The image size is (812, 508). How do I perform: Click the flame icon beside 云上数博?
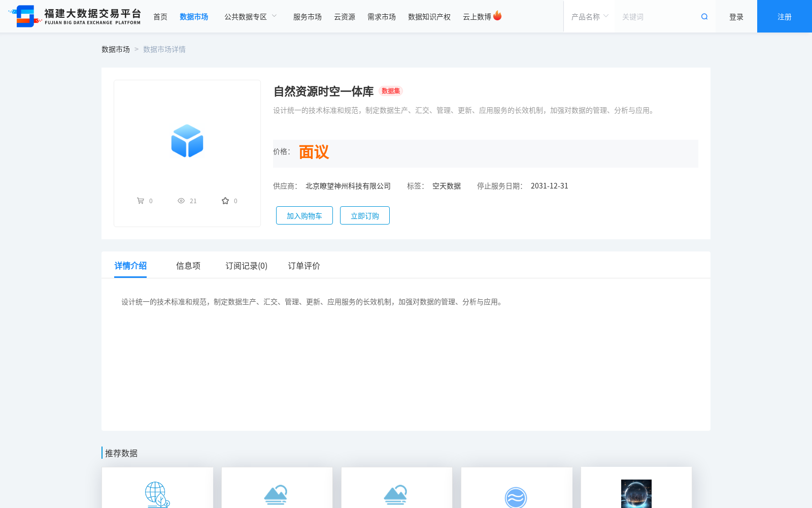point(497,16)
